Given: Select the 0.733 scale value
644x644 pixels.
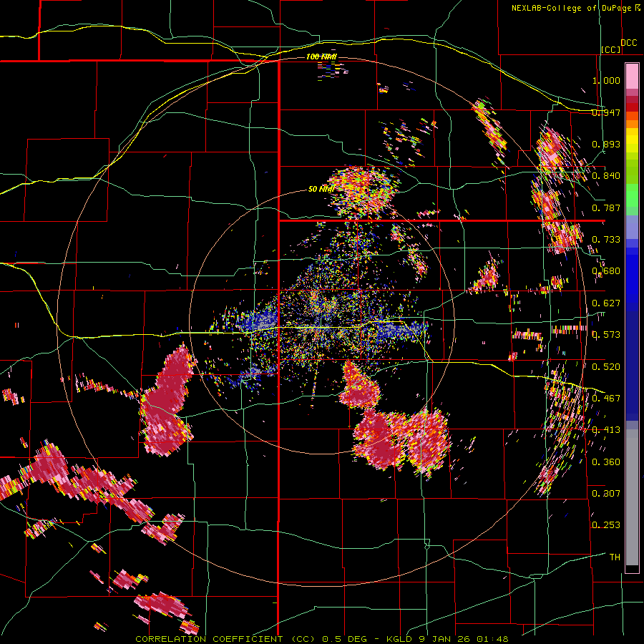Looking at the screenshot, I should [x=606, y=240].
